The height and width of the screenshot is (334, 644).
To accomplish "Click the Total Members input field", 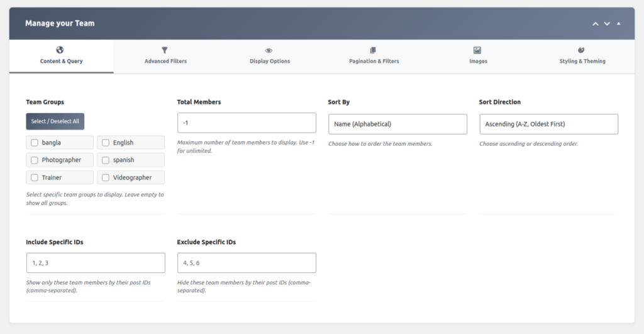I will [247, 123].
